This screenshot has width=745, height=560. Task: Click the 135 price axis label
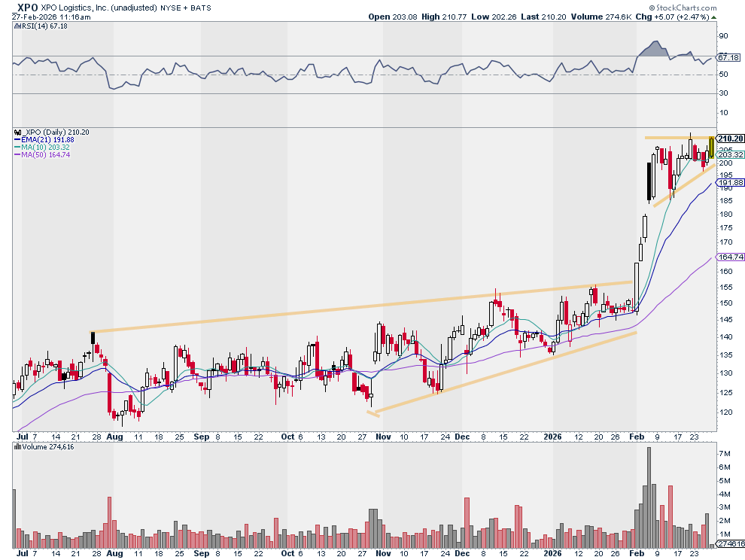726,355
